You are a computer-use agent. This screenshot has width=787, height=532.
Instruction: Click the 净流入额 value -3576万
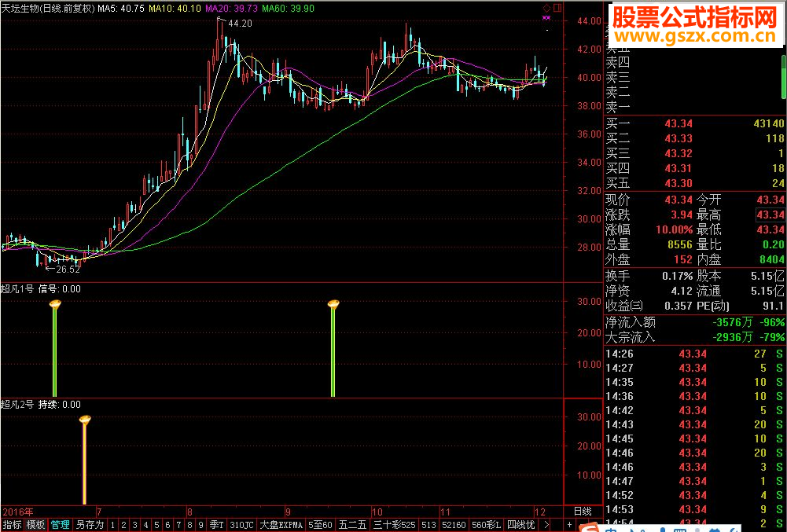[x=733, y=322]
